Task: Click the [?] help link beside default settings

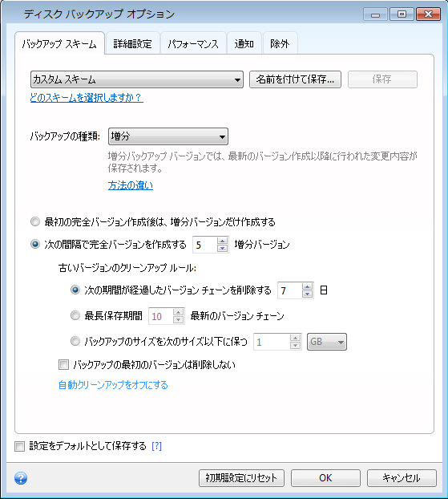Action: point(157,446)
